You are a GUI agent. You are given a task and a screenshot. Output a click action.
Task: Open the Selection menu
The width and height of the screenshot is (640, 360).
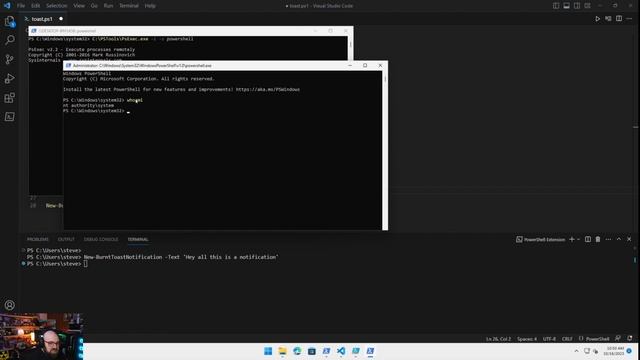pyautogui.click(x=56, y=6)
